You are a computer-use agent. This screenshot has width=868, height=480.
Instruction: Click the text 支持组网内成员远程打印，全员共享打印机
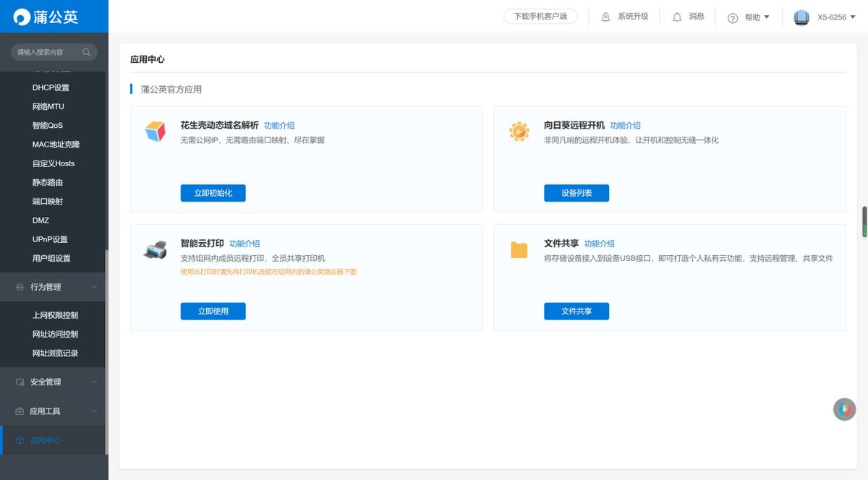252,258
